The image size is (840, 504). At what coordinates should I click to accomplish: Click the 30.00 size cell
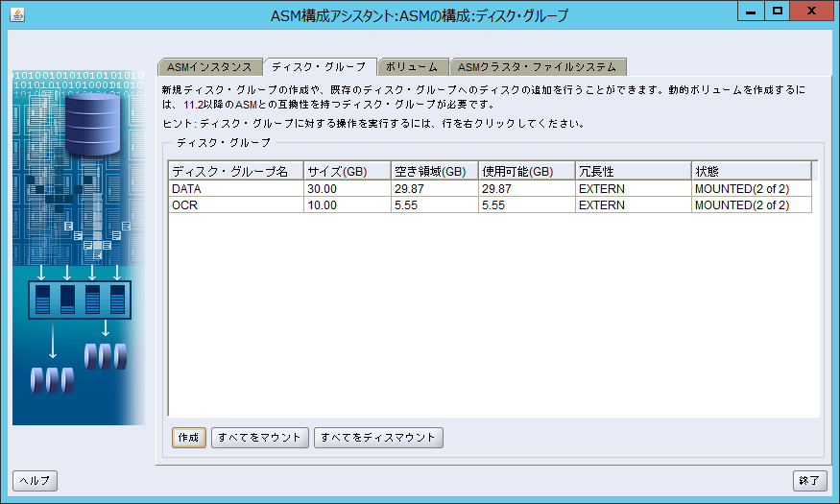click(348, 188)
